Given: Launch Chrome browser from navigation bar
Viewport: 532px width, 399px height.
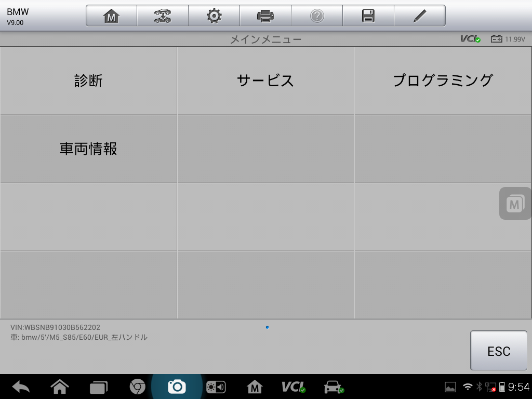Looking at the screenshot, I should click(137, 387).
